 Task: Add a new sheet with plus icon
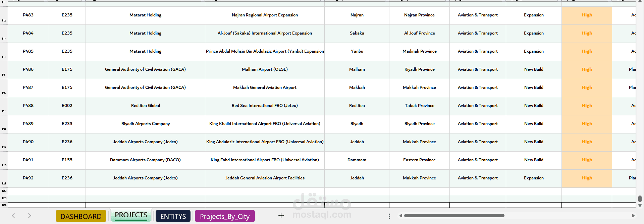pyautogui.click(x=281, y=216)
